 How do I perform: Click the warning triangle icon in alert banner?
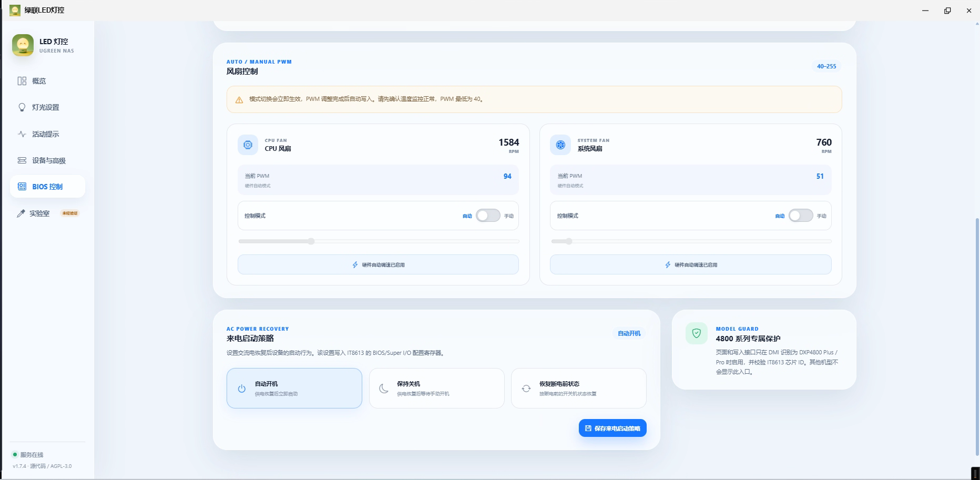(x=239, y=99)
